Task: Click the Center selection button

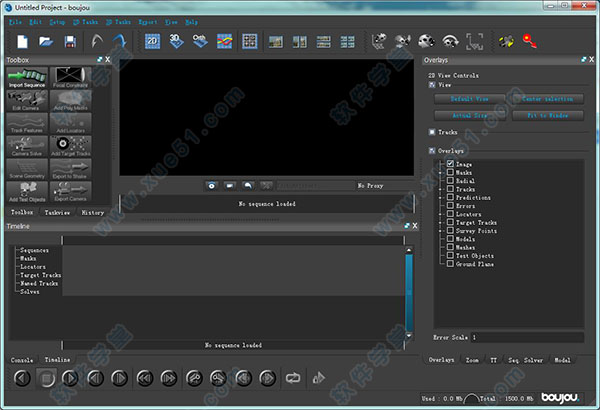Action: pos(548,99)
